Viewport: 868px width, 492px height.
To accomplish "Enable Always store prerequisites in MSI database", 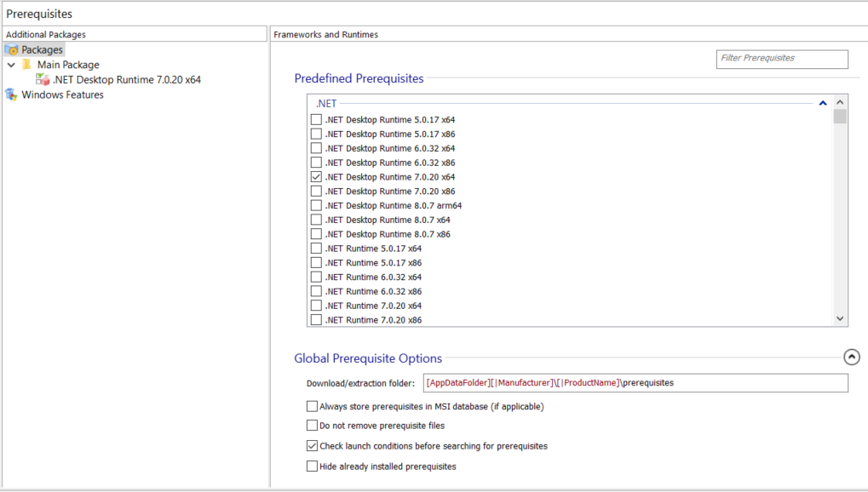I will [x=312, y=407].
